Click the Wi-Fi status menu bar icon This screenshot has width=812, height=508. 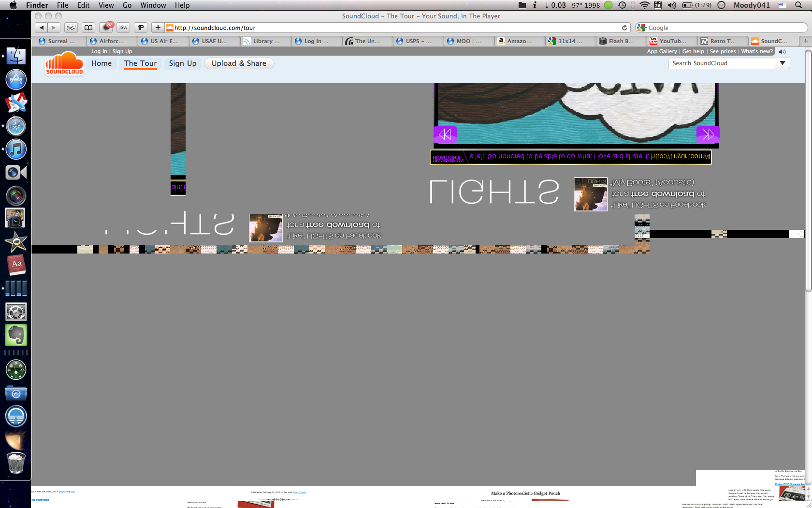(645, 5)
